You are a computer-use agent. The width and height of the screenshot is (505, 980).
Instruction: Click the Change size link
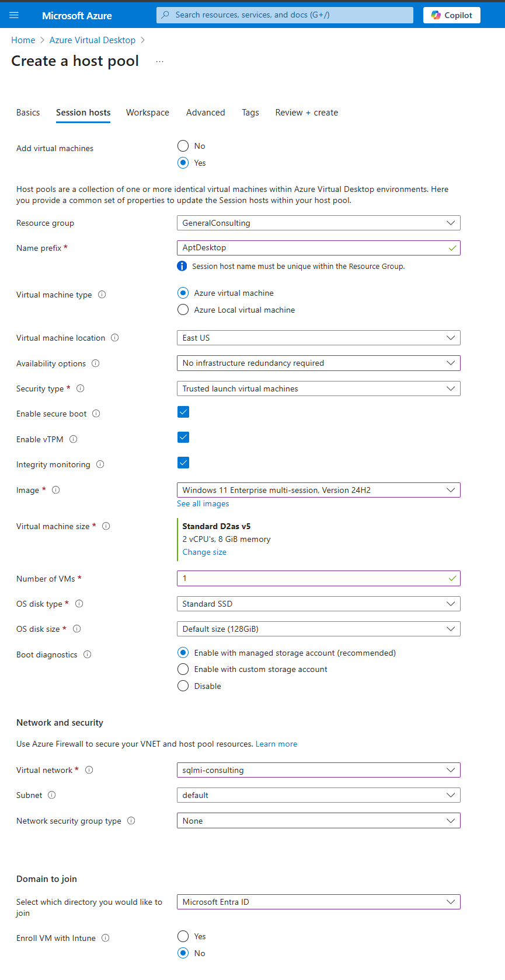pos(204,552)
